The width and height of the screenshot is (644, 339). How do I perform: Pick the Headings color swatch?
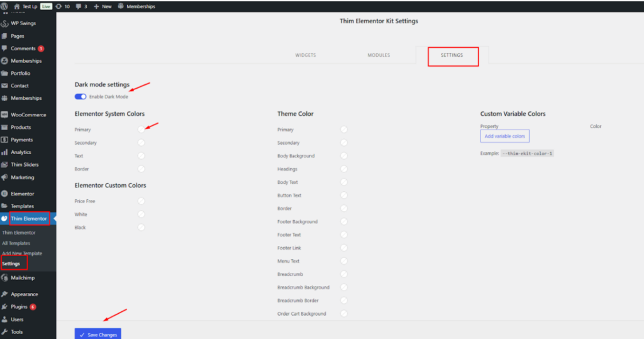click(x=344, y=169)
